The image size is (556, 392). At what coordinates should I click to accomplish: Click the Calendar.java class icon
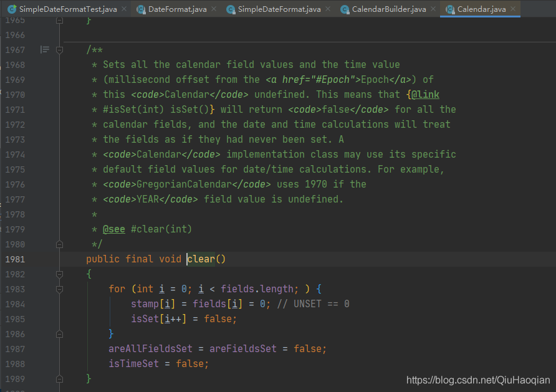click(450, 9)
